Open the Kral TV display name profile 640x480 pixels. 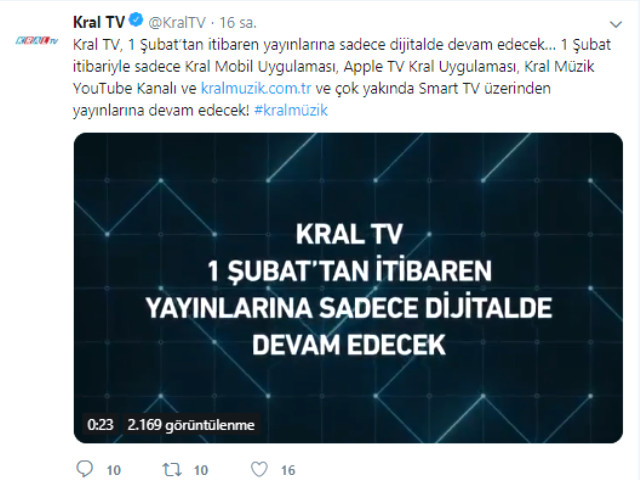(x=99, y=22)
